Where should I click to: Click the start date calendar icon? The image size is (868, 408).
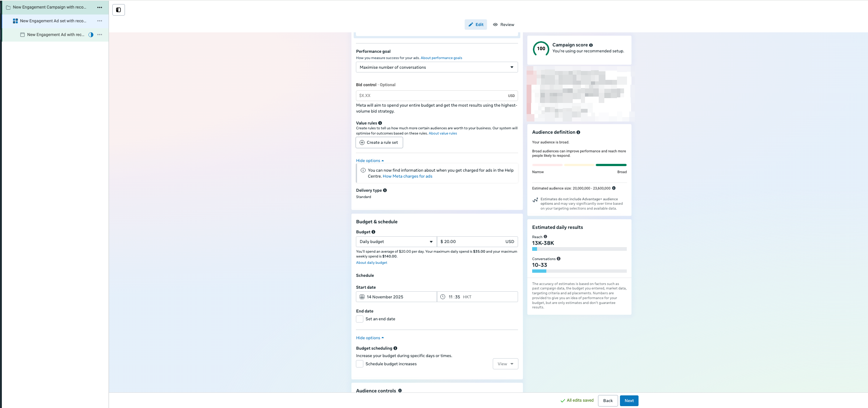[362, 297]
